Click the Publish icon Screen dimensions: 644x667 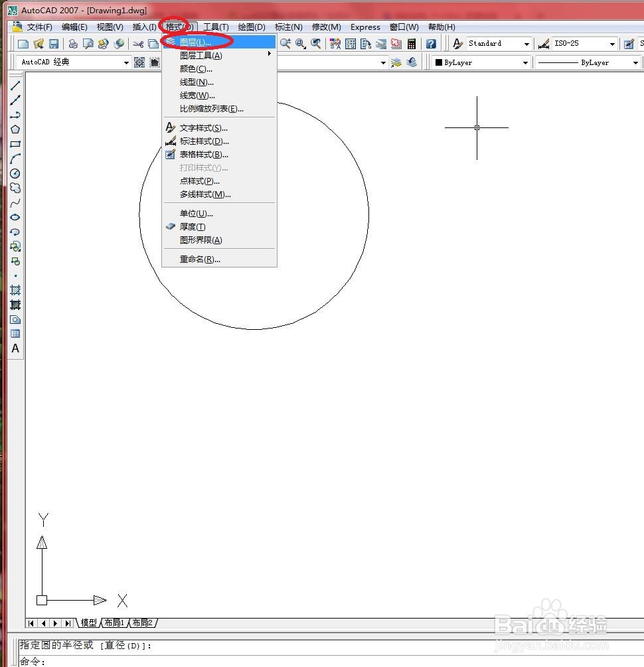[x=103, y=43]
